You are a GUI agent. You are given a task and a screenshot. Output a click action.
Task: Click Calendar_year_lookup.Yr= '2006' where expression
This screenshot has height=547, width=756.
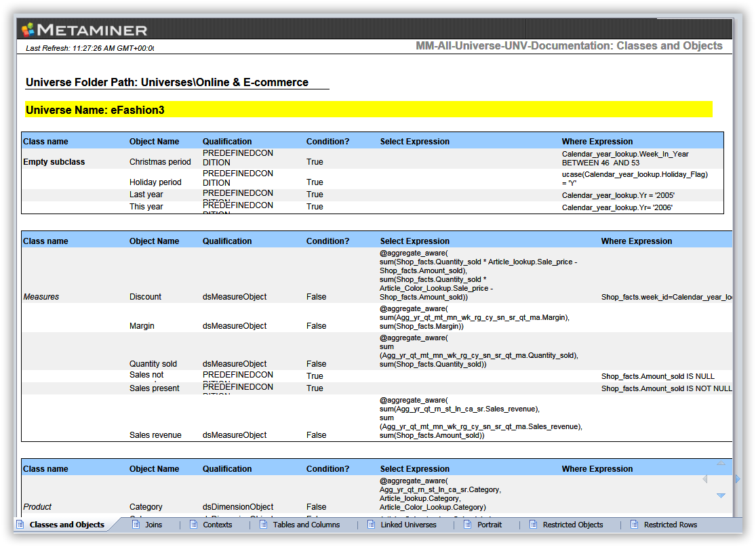coord(617,207)
